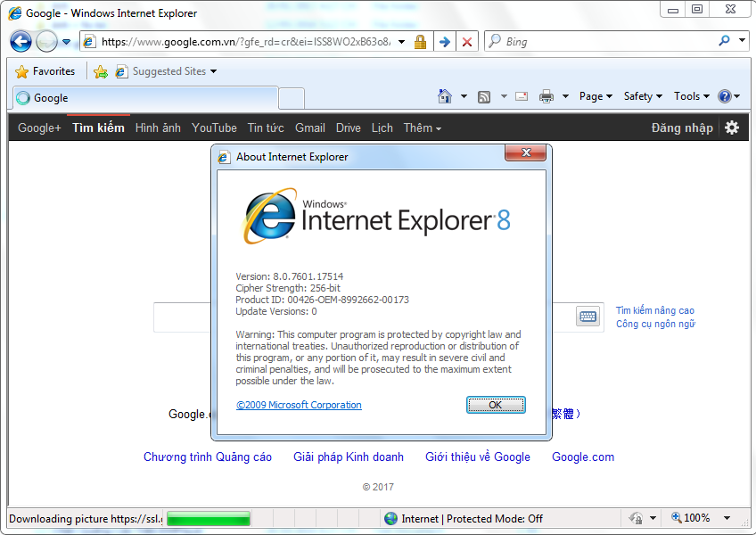Click the Print printer icon
The height and width of the screenshot is (535, 756).
(x=546, y=96)
